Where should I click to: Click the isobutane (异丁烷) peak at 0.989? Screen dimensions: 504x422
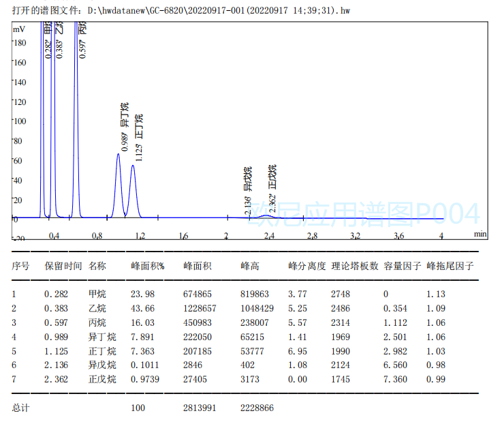coord(119,155)
